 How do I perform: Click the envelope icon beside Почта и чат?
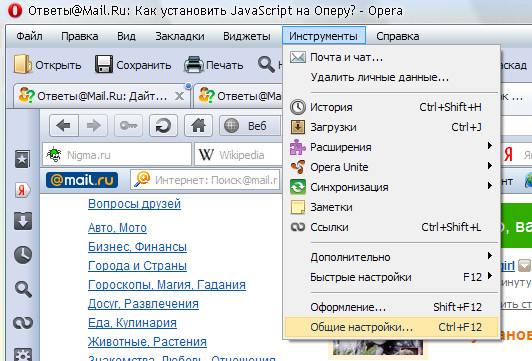tap(298, 57)
